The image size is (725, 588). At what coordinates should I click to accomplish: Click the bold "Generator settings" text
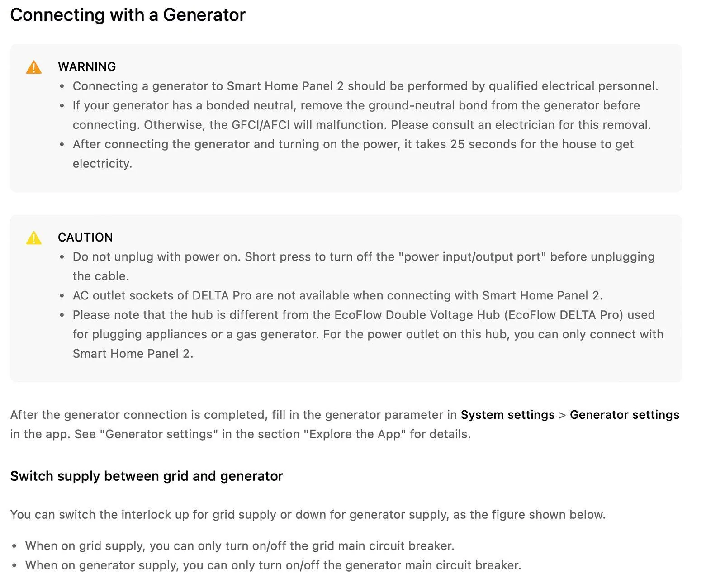click(625, 415)
